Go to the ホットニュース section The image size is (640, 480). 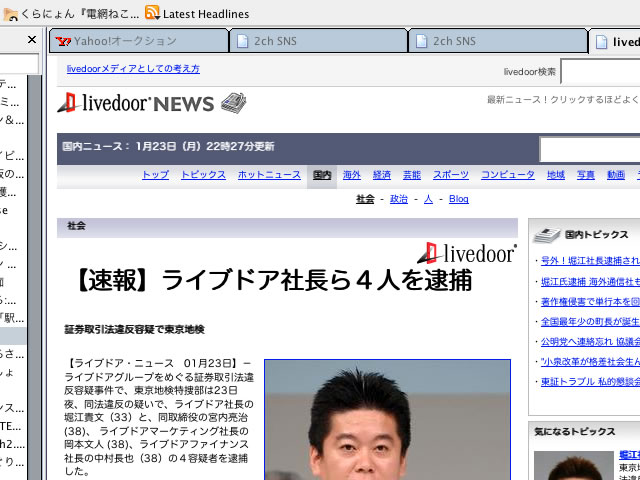click(x=269, y=175)
